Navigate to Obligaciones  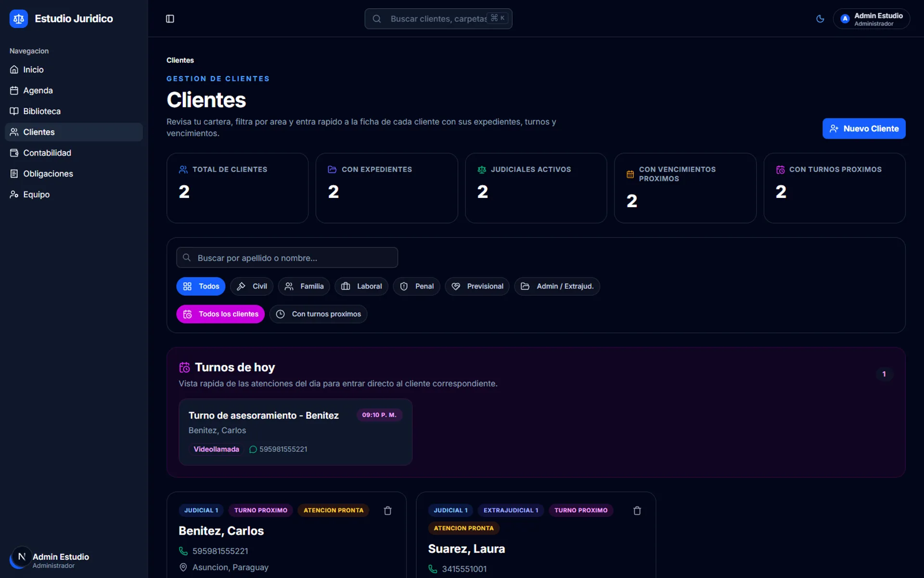pyautogui.click(x=74, y=173)
